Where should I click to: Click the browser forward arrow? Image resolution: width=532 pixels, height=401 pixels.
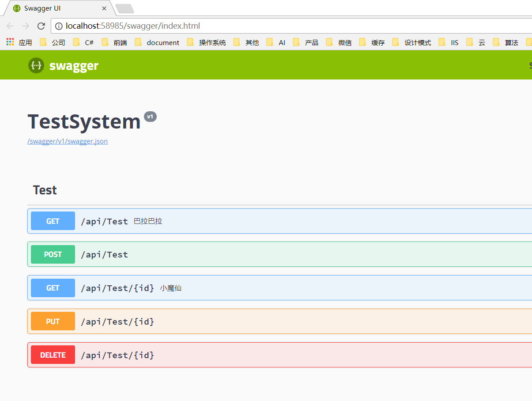(26, 26)
